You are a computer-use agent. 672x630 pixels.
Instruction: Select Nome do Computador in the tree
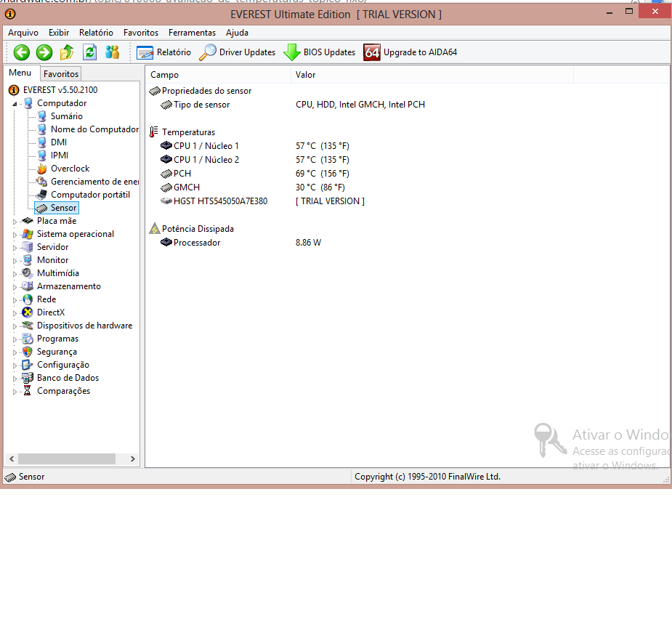click(x=94, y=129)
